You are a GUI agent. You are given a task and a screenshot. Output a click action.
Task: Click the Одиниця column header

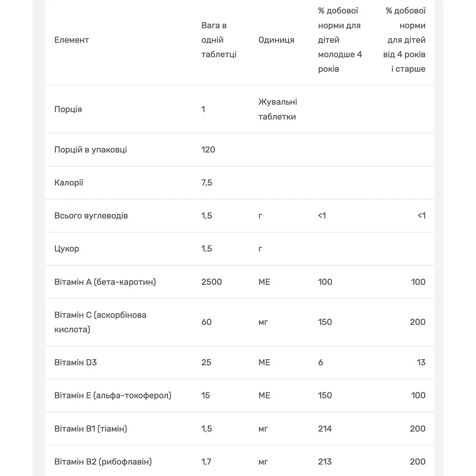276,40
